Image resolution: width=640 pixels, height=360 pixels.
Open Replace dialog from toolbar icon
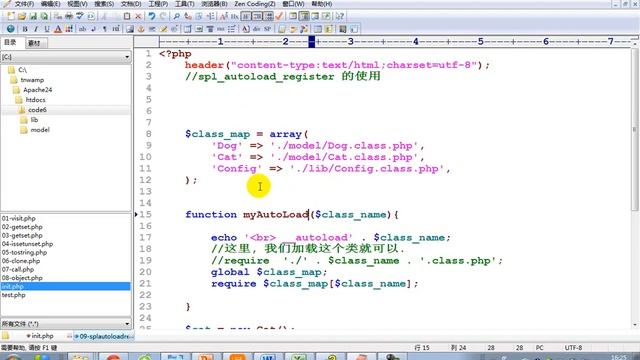[x=188, y=16]
